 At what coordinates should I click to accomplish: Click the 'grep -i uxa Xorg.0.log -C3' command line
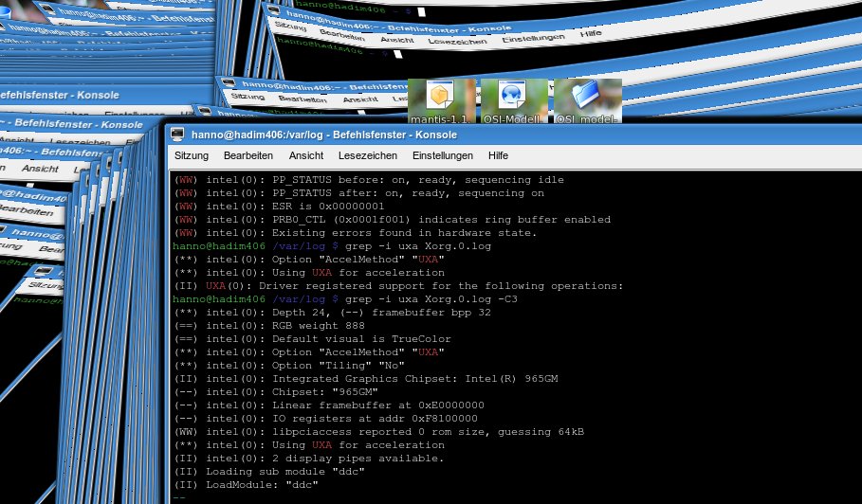coord(424,299)
